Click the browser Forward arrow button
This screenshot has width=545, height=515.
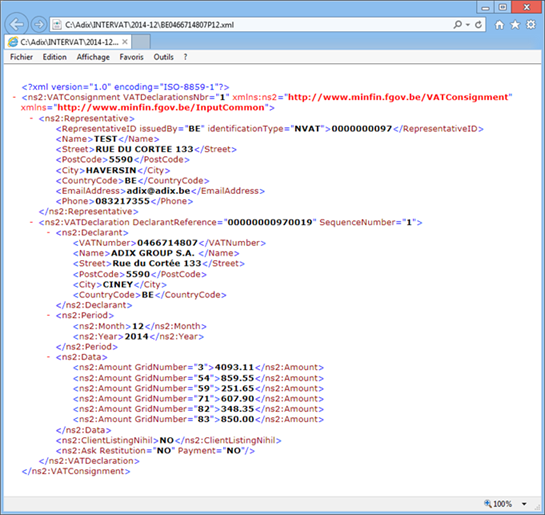(39, 25)
